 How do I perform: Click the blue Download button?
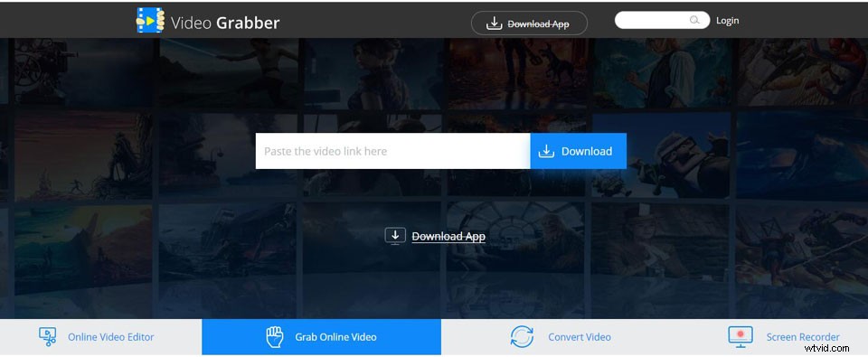click(x=578, y=151)
